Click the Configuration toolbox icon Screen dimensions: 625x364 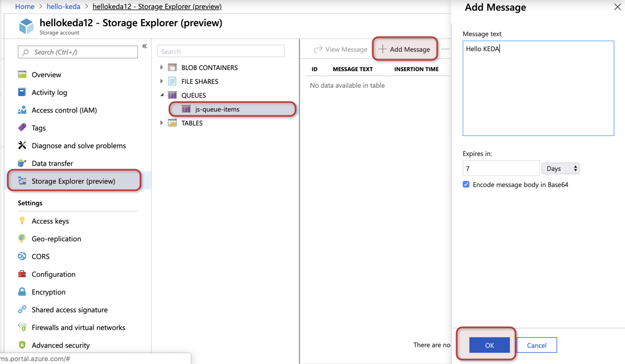click(x=22, y=274)
